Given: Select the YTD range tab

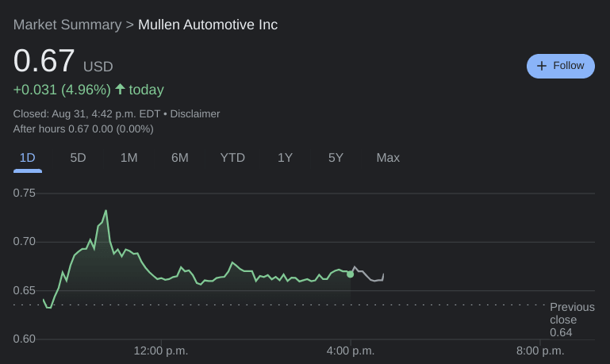Looking at the screenshot, I should click(x=232, y=158).
